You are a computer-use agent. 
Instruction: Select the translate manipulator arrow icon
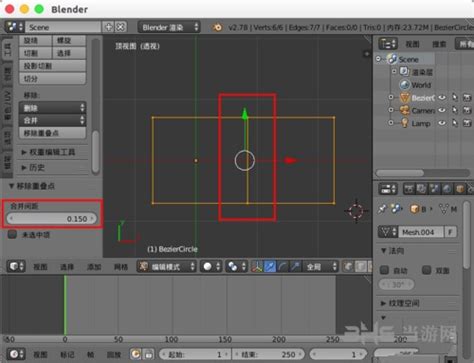[x=270, y=267]
